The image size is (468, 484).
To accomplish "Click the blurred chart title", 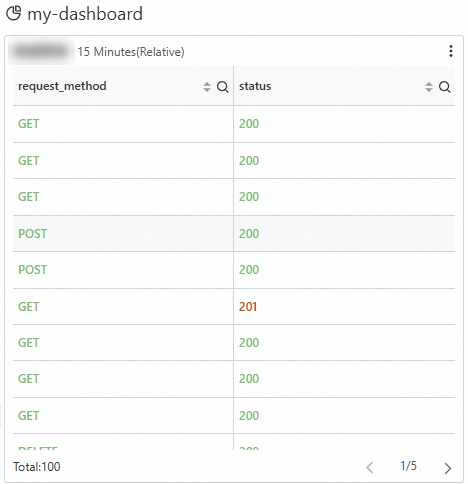I will pyautogui.click(x=41, y=52).
